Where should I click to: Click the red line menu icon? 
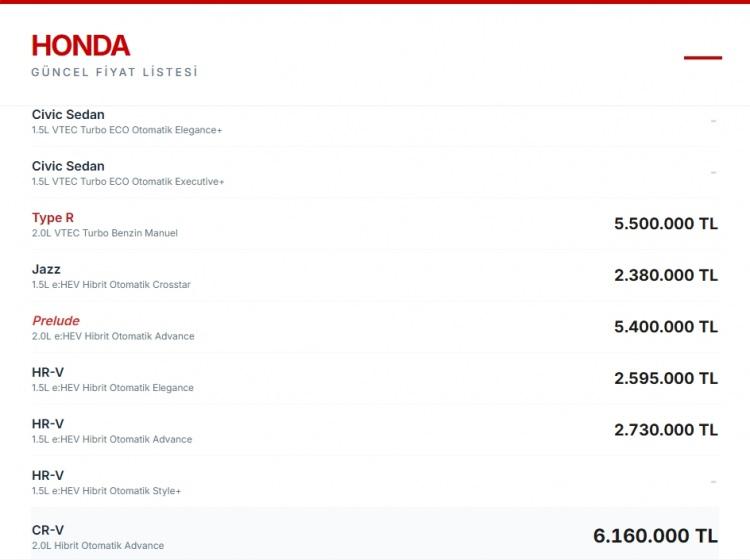pyautogui.click(x=702, y=58)
